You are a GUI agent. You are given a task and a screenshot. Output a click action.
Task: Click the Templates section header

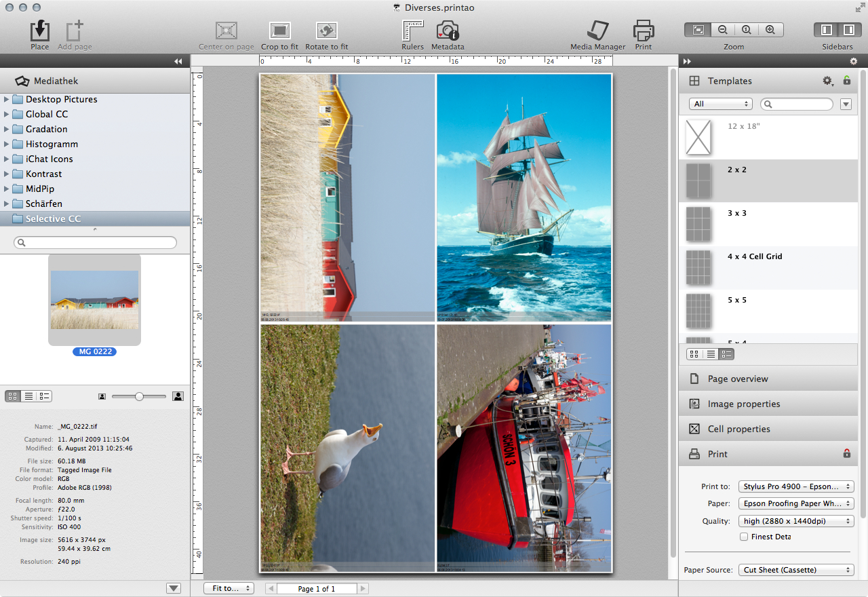coord(768,81)
